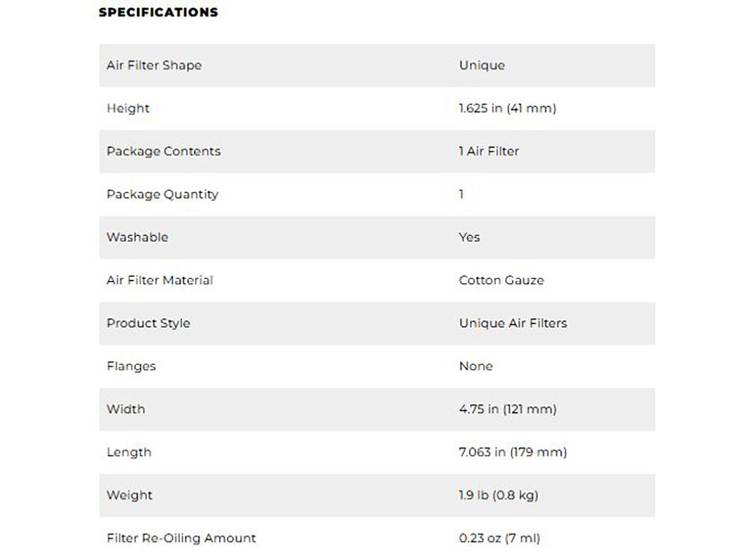Select the 'Unique Air Filters' value
Viewport: 747px width, 560px height.
point(512,323)
